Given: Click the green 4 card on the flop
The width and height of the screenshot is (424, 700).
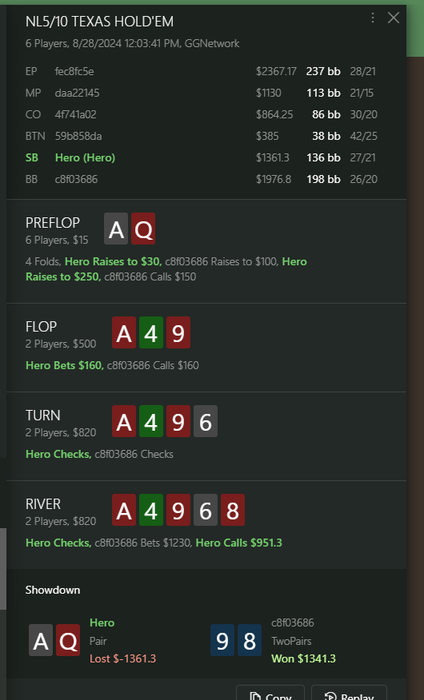Looking at the screenshot, I should pyautogui.click(x=151, y=333).
